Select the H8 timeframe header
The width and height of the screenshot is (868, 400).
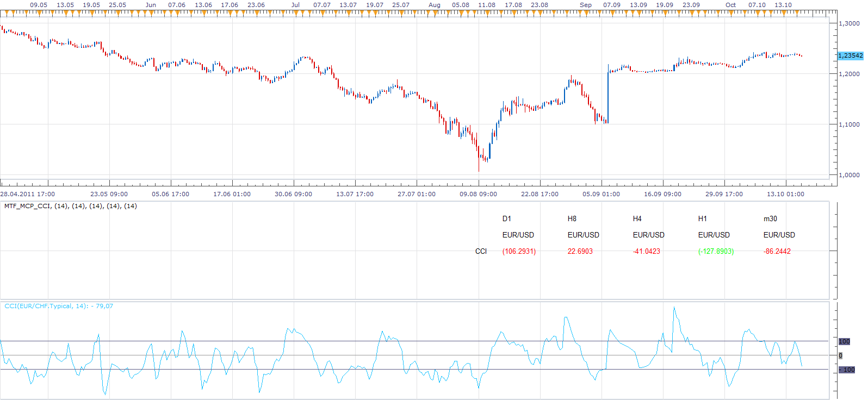(572, 218)
